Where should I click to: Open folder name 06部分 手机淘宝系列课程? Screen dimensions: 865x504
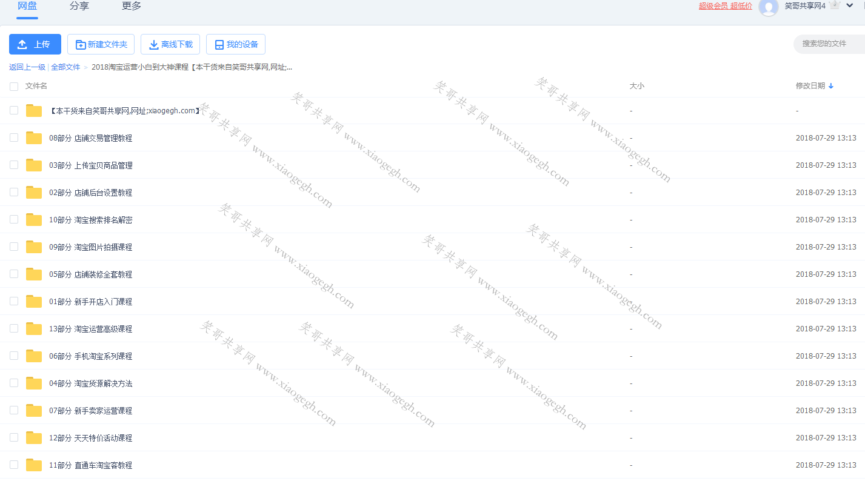pyautogui.click(x=91, y=356)
